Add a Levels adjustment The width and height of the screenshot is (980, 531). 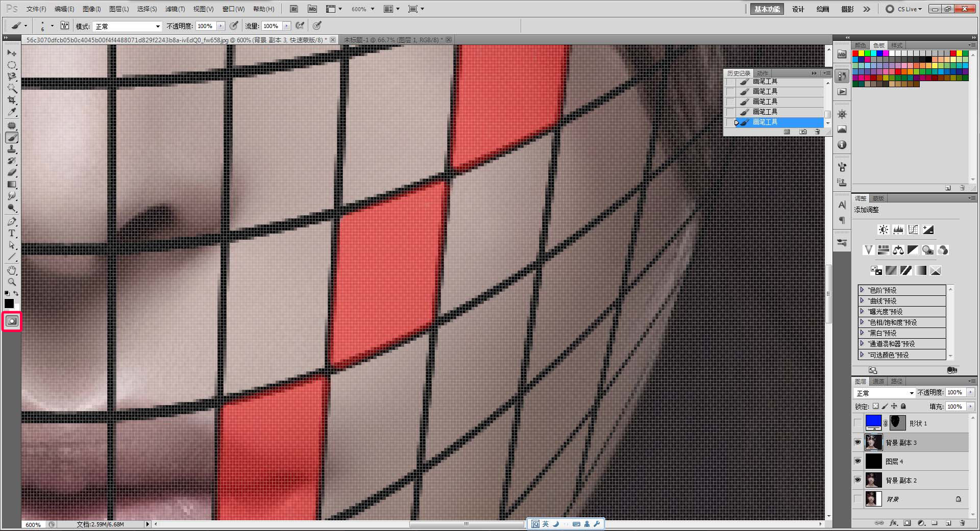[x=898, y=230]
